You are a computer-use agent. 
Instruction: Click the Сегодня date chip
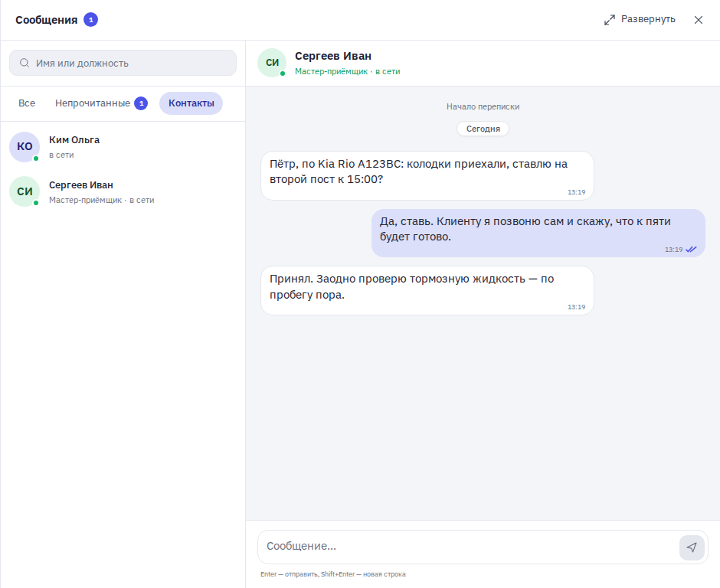point(483,129)
